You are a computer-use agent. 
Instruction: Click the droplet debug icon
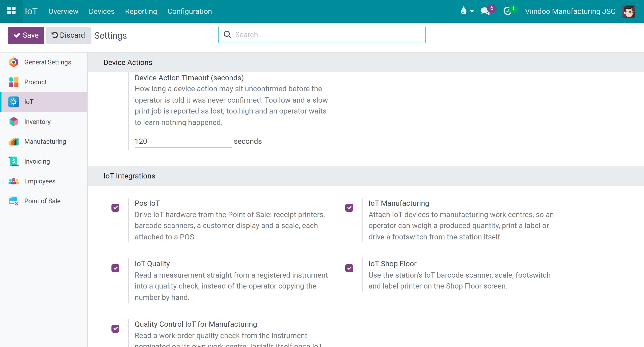coord(463,11)
